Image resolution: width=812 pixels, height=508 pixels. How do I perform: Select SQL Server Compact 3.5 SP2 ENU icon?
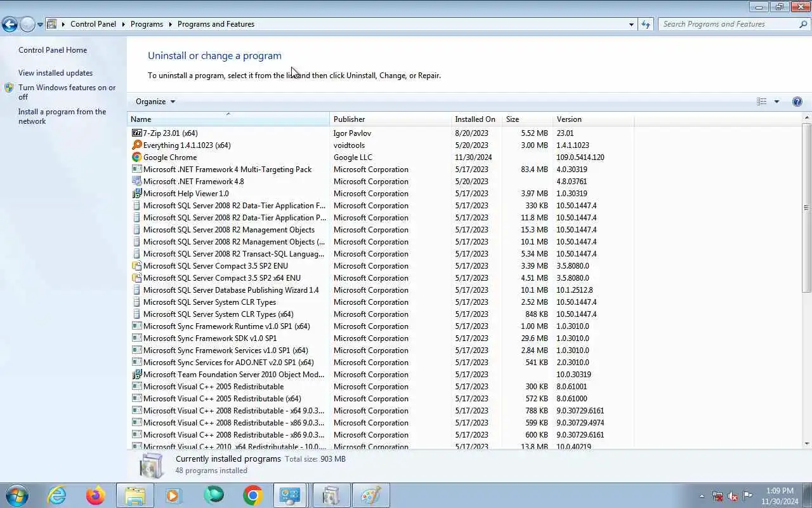[x=136, y=266]
